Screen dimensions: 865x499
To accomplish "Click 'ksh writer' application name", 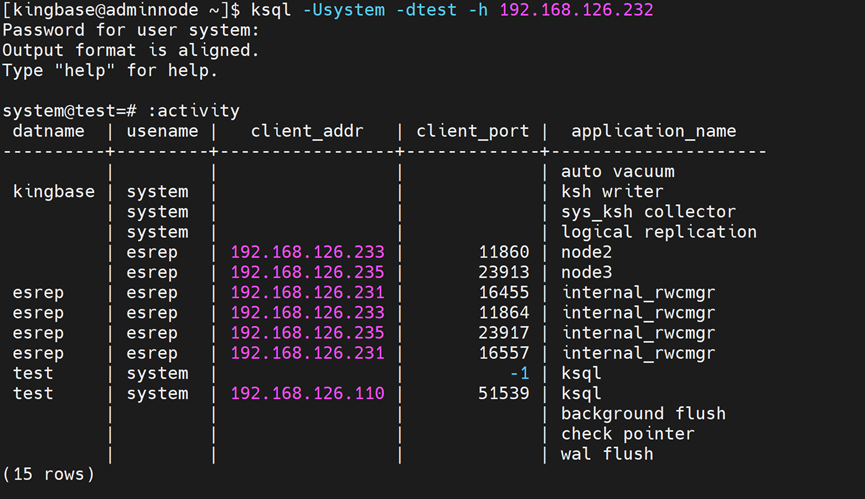I will pos(612,192).
